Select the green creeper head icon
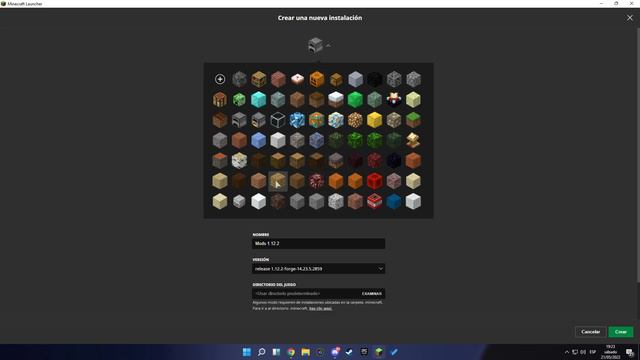This screenshot has height=360, width=640. tap(239, 100)
